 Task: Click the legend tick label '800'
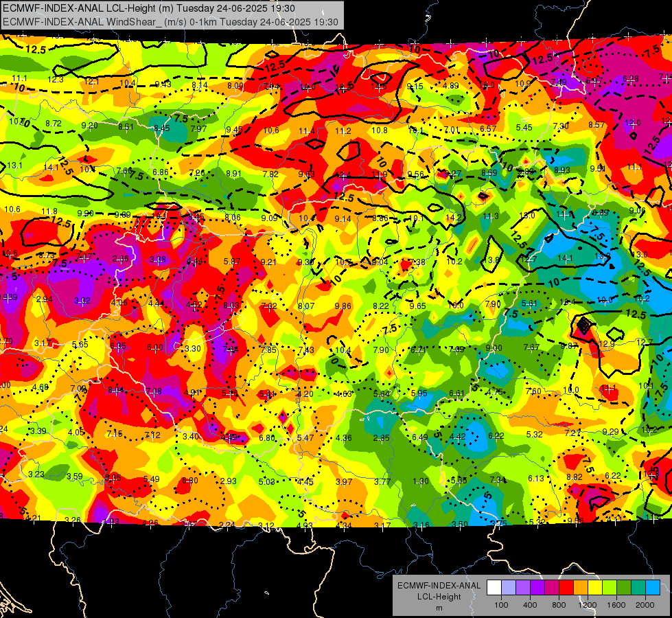(x=559, y=605)
